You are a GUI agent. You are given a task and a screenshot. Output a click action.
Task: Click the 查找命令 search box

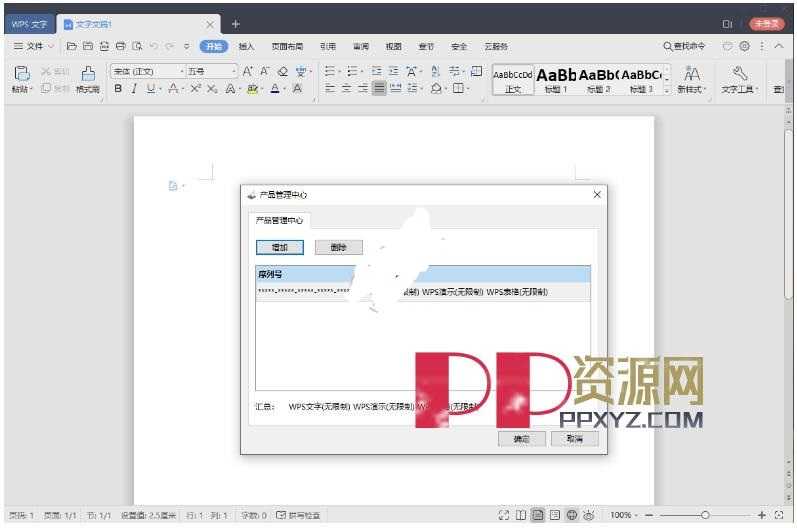tap(684, 46)
